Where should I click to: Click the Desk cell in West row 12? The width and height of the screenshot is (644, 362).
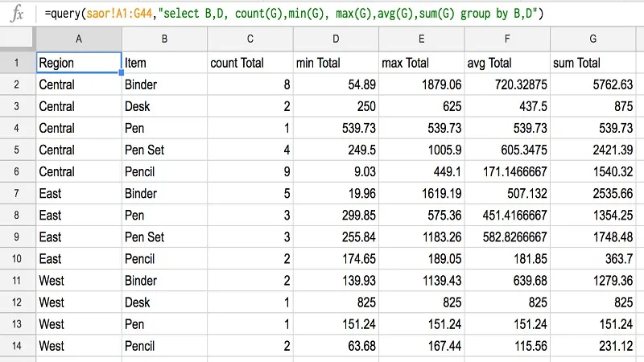point(164,302)
